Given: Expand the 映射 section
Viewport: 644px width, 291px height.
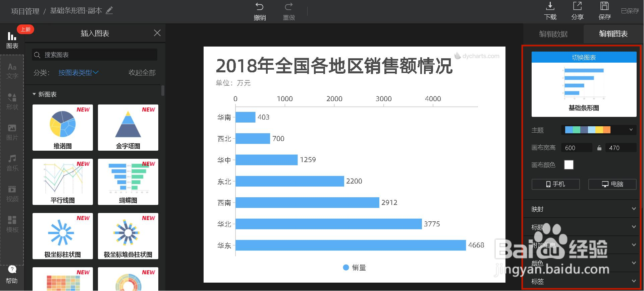Looking at the screenshot, I should 583,209.
